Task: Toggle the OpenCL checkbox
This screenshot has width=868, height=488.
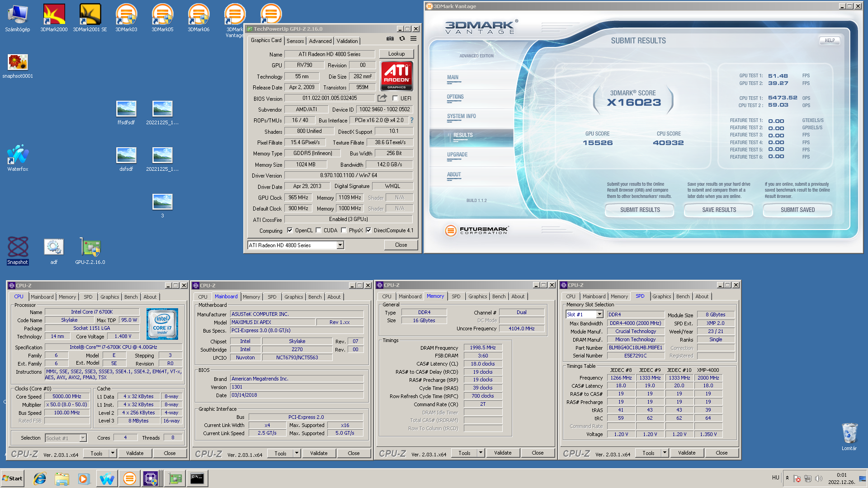Action: click(290, 230)
